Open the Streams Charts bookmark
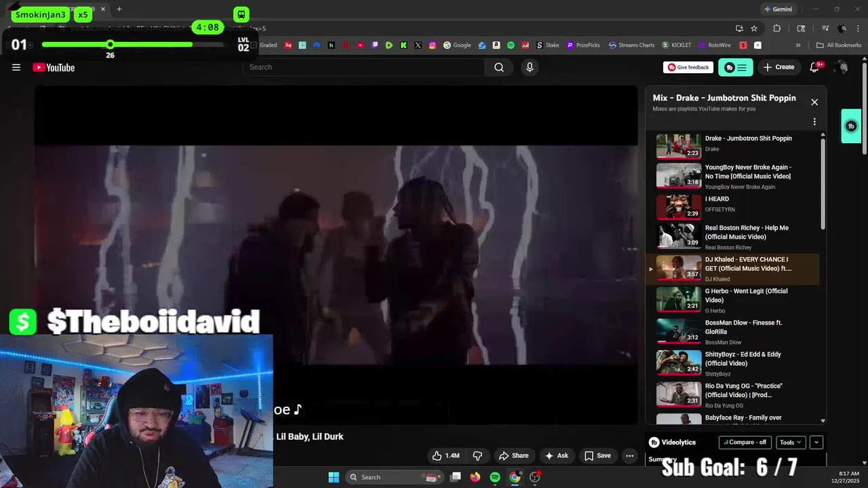The height and width of the screenshot is (488, 868). 632,45
